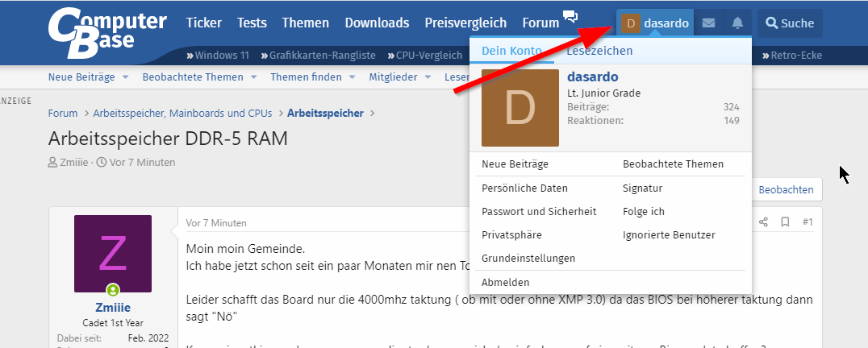Share post #1 via share icon
The width and height of the screenshot is (868, 348).
[x=763, y=222]
